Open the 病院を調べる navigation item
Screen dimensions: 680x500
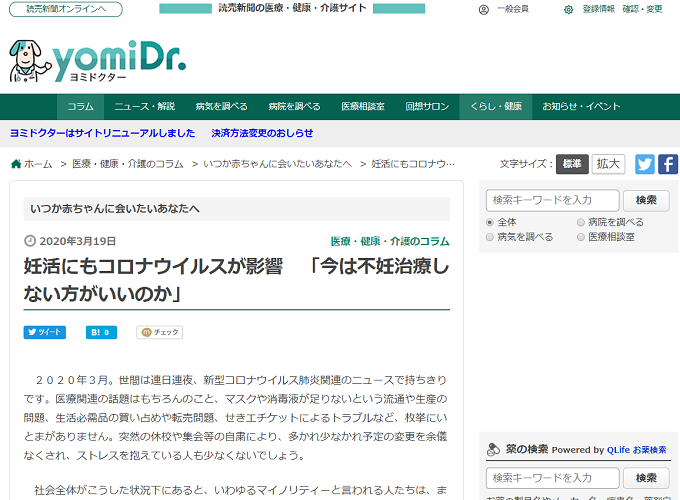294,107
